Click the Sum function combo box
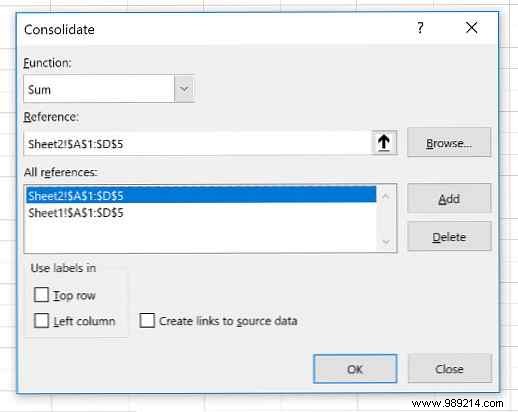Viewport: 518px width, 412px height. [109, 89]
